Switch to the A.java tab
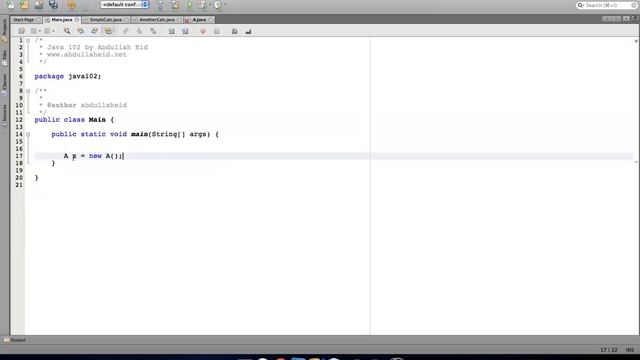 click(x=199, y=20)
